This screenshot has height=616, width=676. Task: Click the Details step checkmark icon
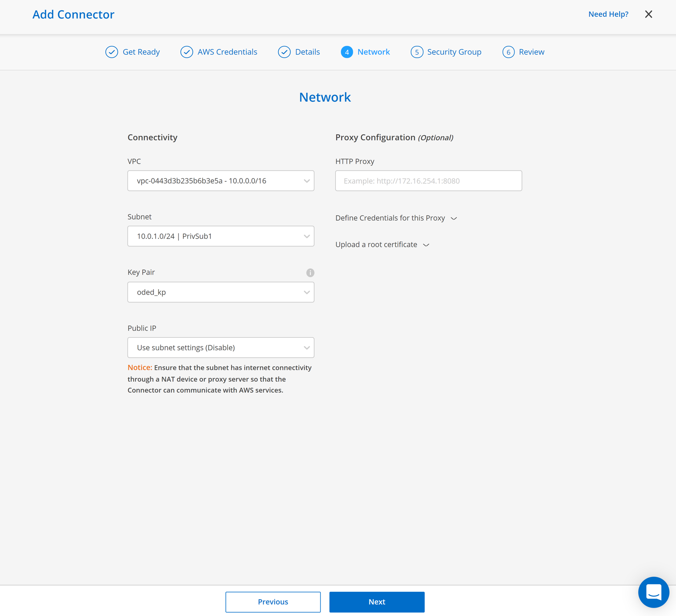(284, 52)
